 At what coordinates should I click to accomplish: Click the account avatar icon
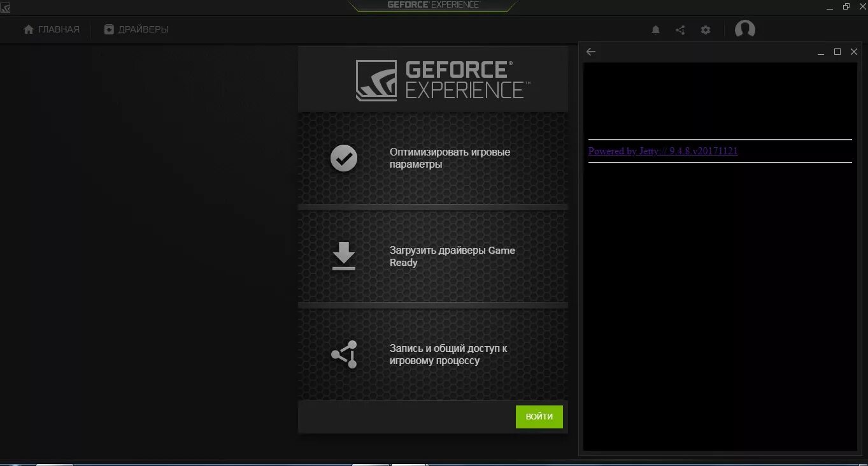point(744,29)
